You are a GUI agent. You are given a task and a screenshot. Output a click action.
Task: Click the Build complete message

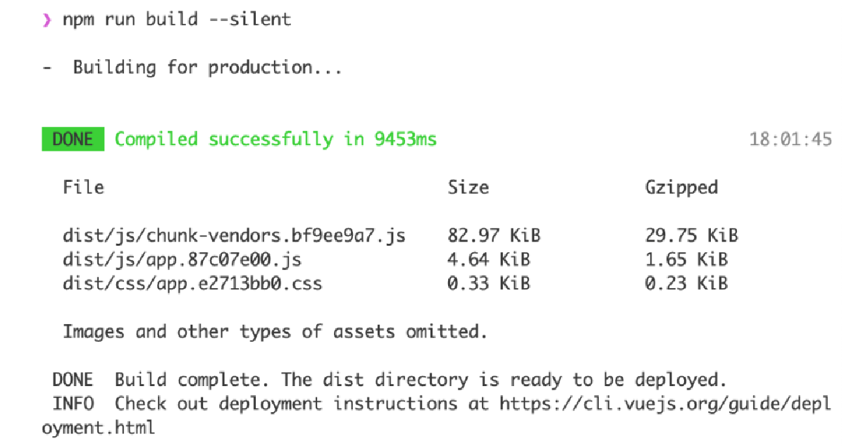pos(421,380)
